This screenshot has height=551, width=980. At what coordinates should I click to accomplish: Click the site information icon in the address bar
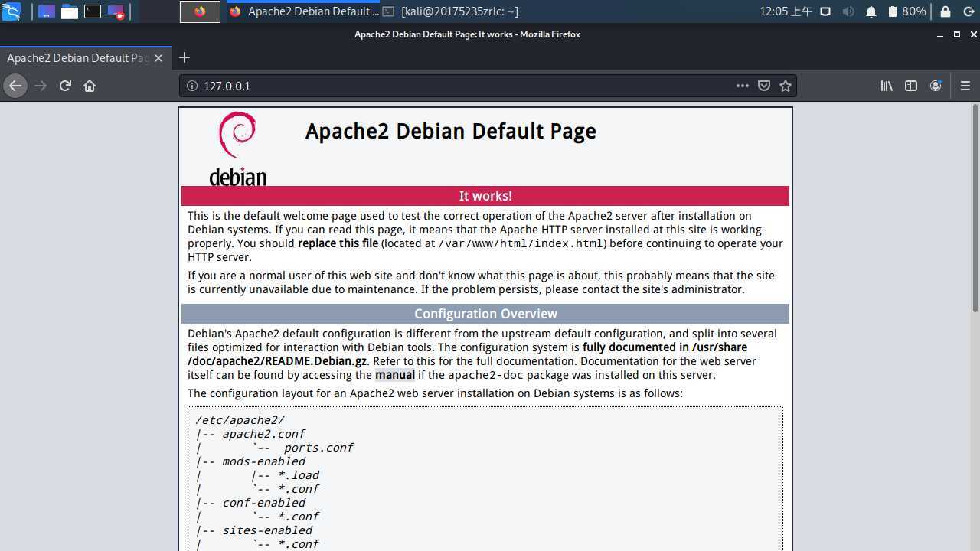click(x=192, y=86)
